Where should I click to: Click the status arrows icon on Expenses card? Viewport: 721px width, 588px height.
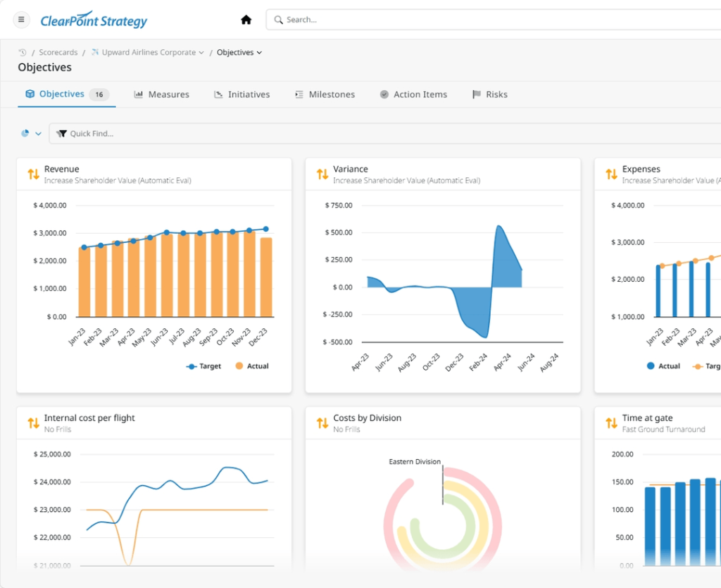(x=611, y=174)
